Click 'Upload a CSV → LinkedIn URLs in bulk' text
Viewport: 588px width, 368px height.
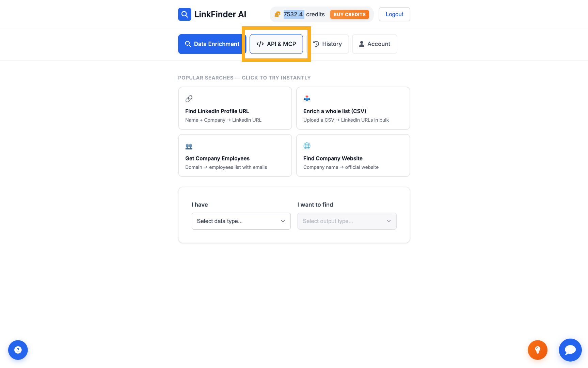point(346,120)
